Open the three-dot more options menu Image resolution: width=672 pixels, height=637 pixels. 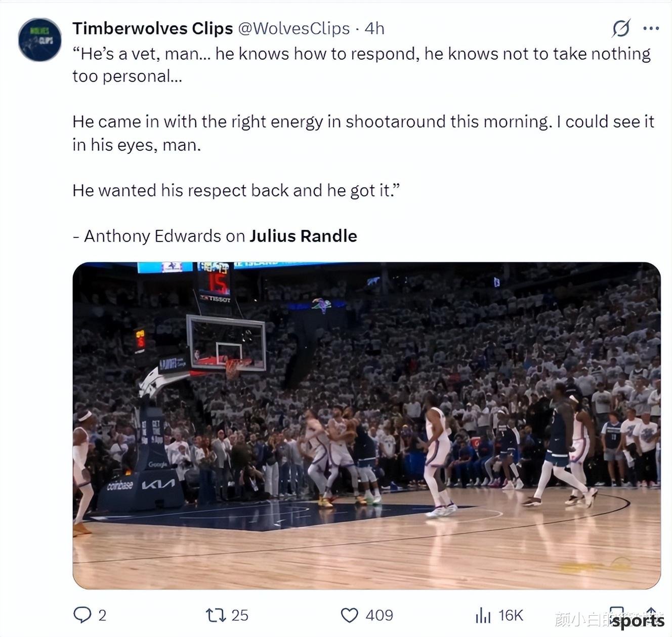pyautogui.click(x=651, y=28)
